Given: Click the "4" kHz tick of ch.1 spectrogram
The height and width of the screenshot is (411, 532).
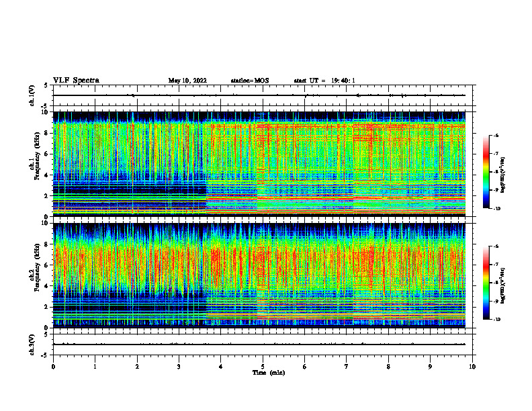Looking at the screenshot, I should (x=47, y=175).
